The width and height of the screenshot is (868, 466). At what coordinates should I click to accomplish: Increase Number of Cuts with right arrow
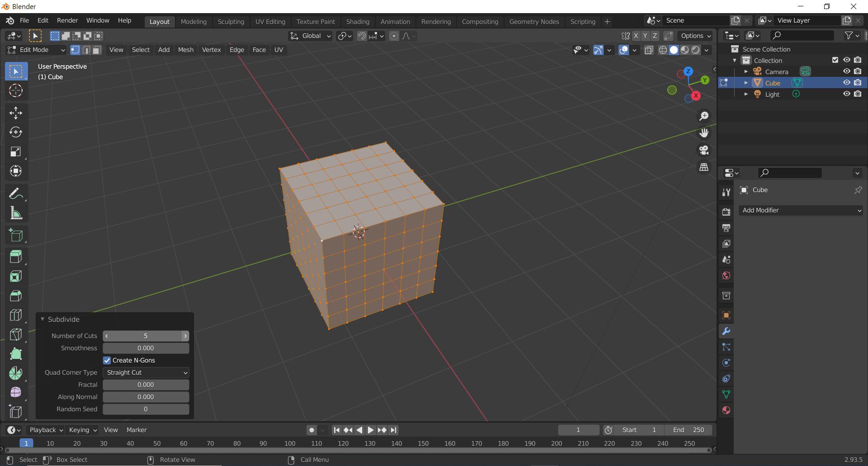tap(185, 336)
